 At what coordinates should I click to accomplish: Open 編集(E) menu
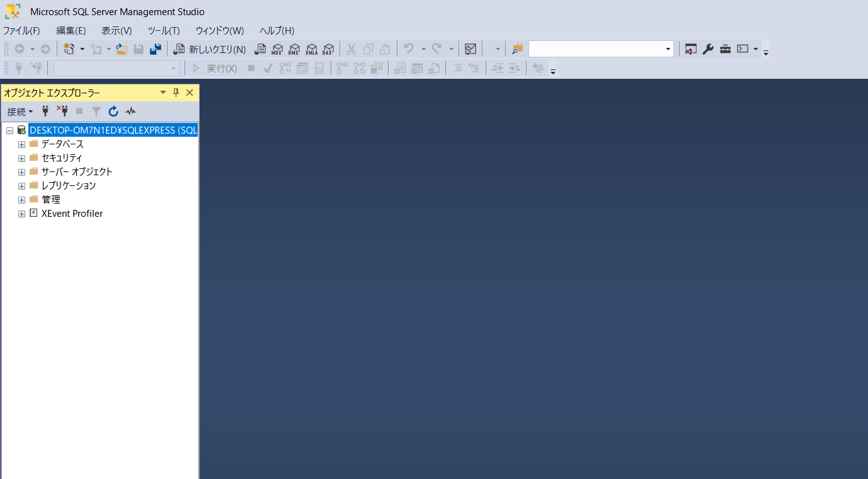tap(71, 30)
